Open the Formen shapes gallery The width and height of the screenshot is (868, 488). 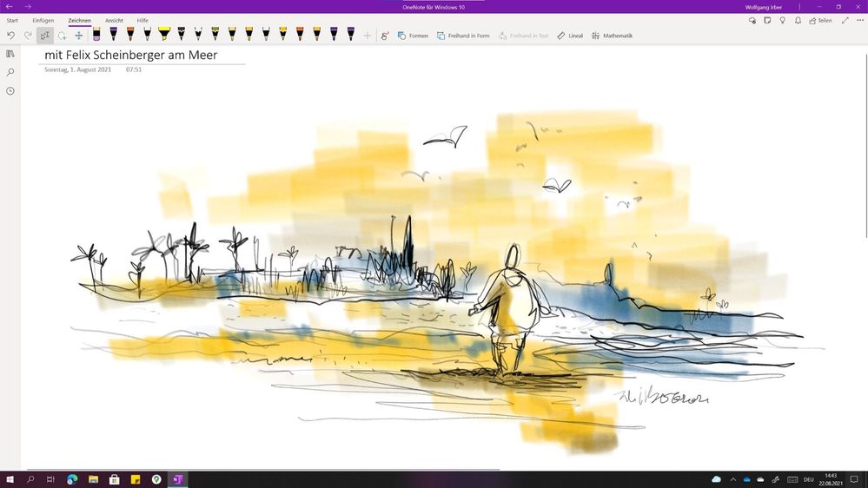(x=413, y=36)
